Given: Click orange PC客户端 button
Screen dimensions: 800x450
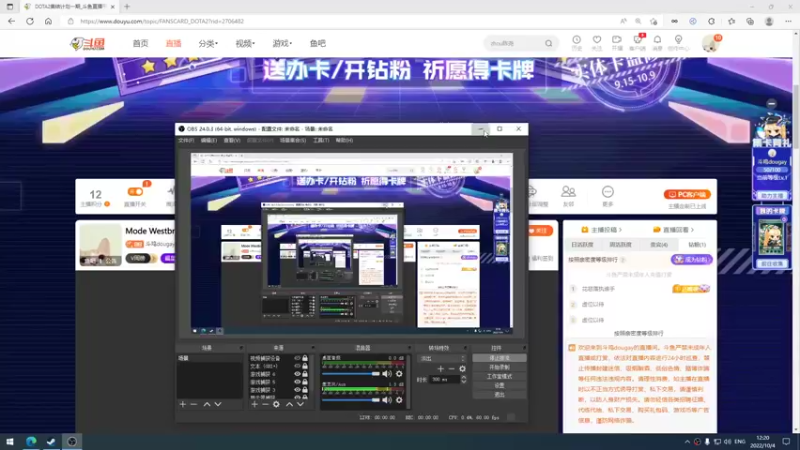Looking at the screenshot, I should point(687,194).
